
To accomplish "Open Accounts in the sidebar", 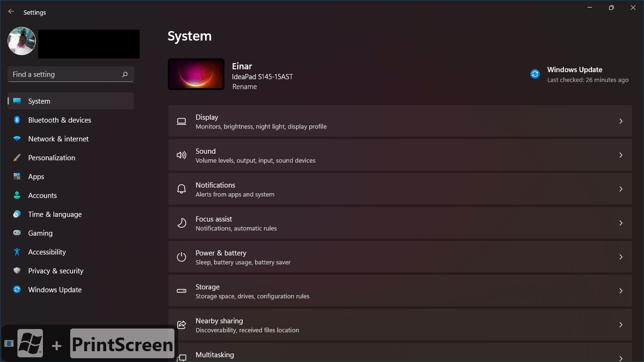I will [x=71, y=195].
